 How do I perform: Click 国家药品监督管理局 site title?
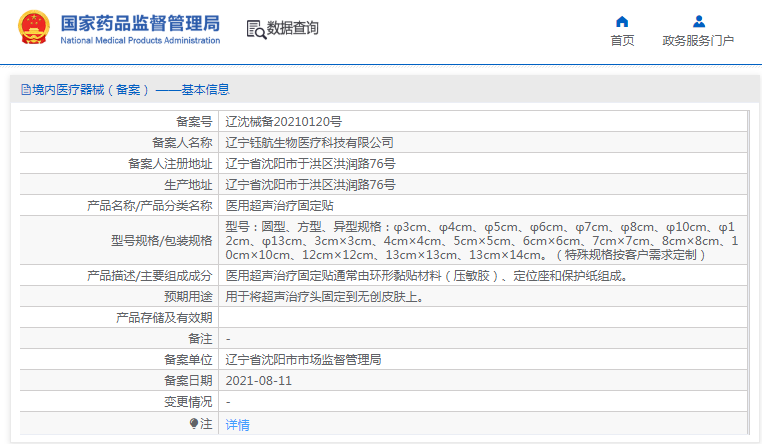(x=140, y=23)
